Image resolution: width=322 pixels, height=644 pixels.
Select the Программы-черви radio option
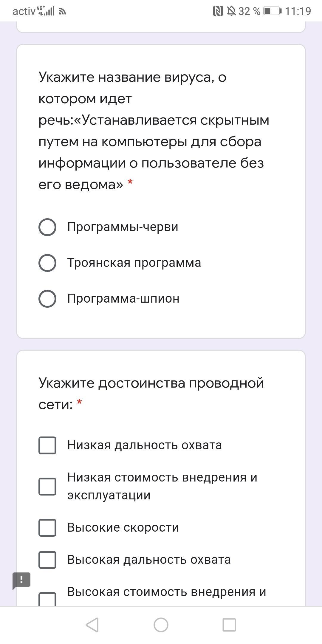pos(47,227)
